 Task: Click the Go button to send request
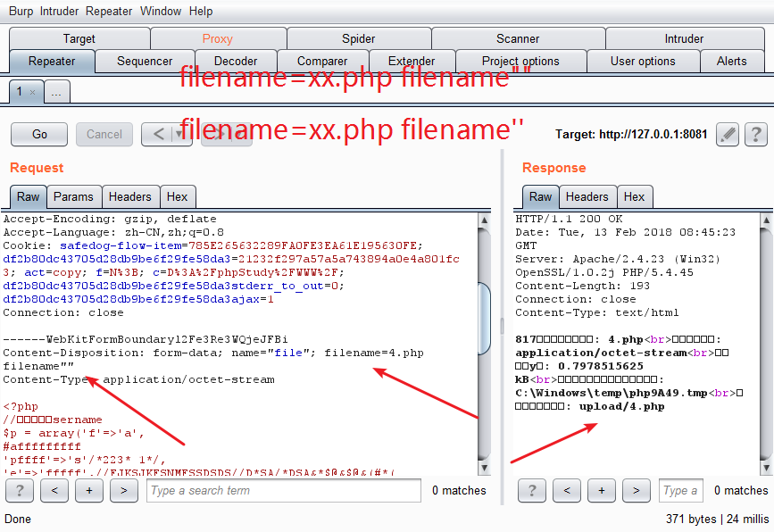[39, 134]
